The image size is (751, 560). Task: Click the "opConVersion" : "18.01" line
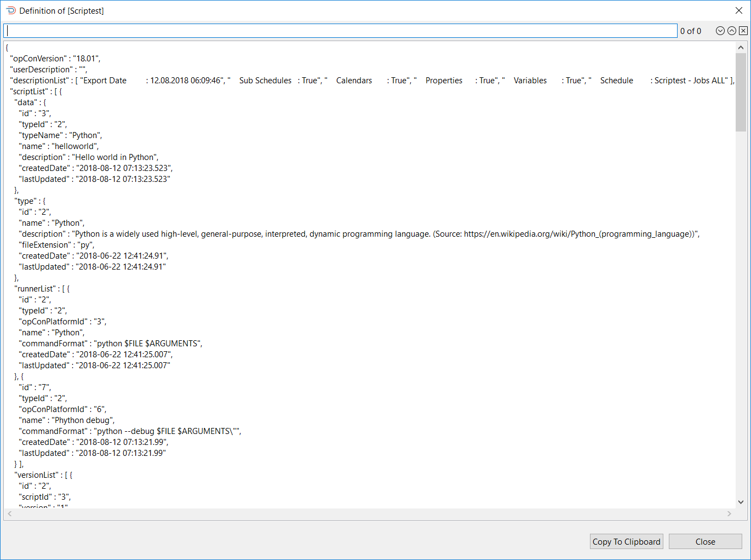pos(55,59)
